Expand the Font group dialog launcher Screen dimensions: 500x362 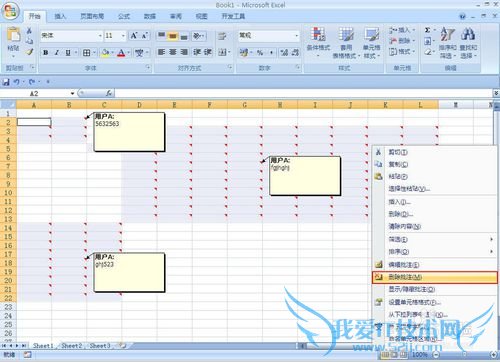pos(148,68)
